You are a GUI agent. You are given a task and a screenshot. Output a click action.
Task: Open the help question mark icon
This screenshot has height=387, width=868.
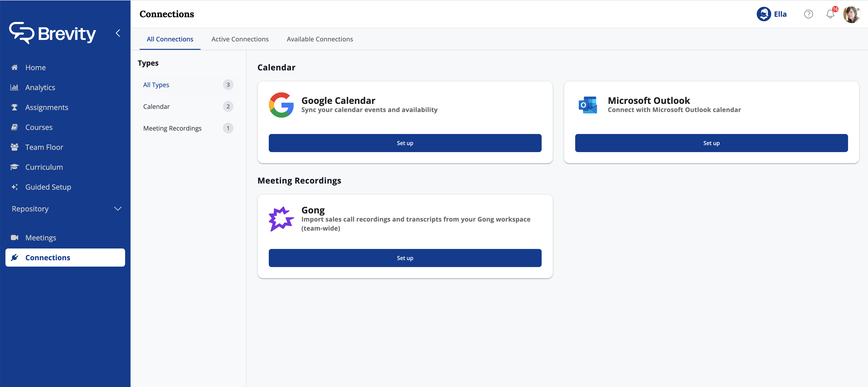pos(808,14)
